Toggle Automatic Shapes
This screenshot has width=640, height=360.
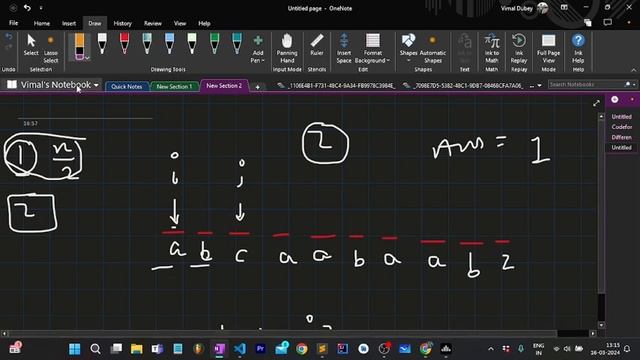[x=433, y=49]
